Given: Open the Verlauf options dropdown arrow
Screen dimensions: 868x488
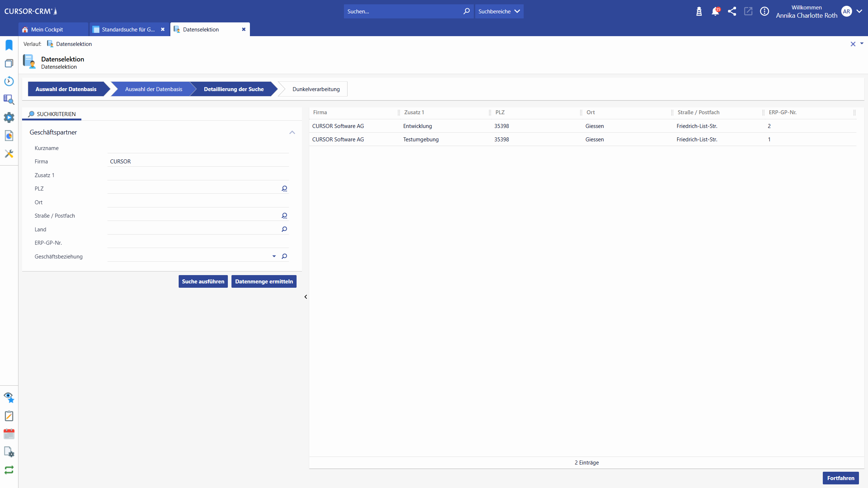Looking at the screenshot, I should 862,43.
